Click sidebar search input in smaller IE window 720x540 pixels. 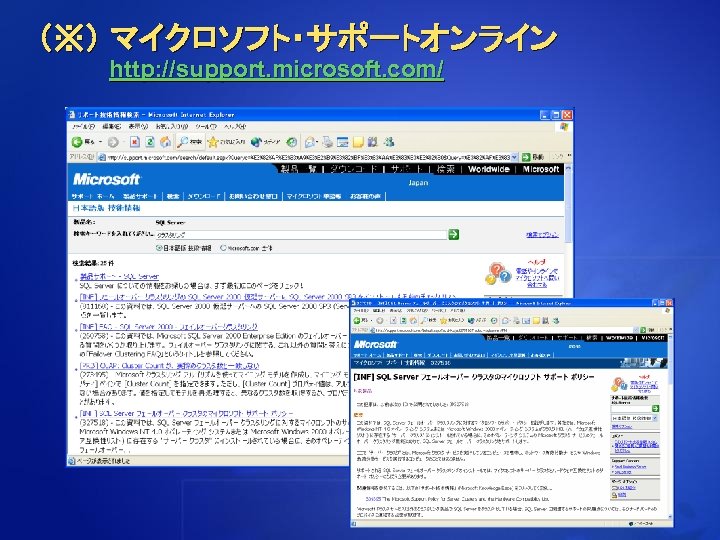[631, 408]
